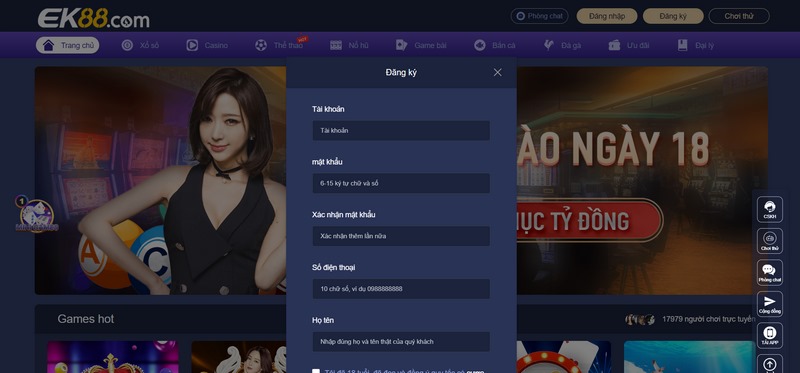The image size is (800, 373).
Task: Click the EK88.com logo
Action: click(94, 18)
